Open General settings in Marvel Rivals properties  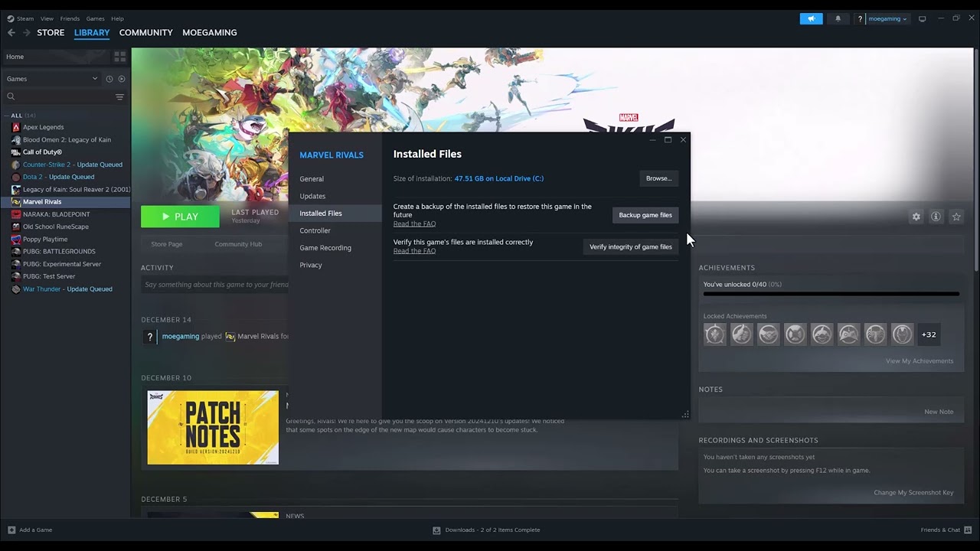[x=312, y=179]
